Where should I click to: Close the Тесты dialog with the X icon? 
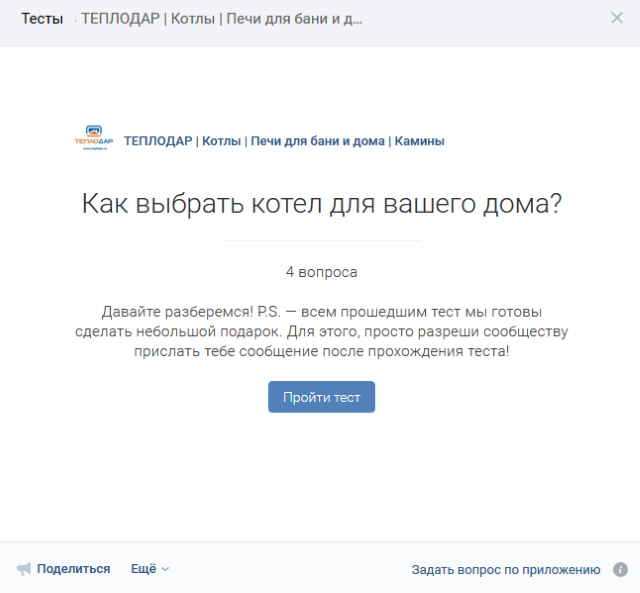pyautogui.click(x=616, y=18)
